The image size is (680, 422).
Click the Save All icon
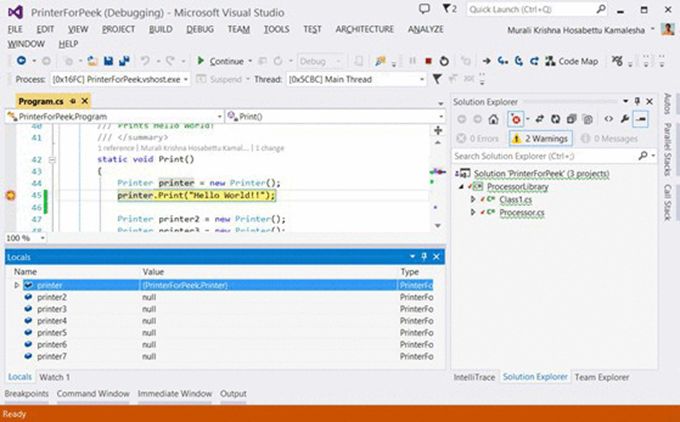(x=124, y=61)
